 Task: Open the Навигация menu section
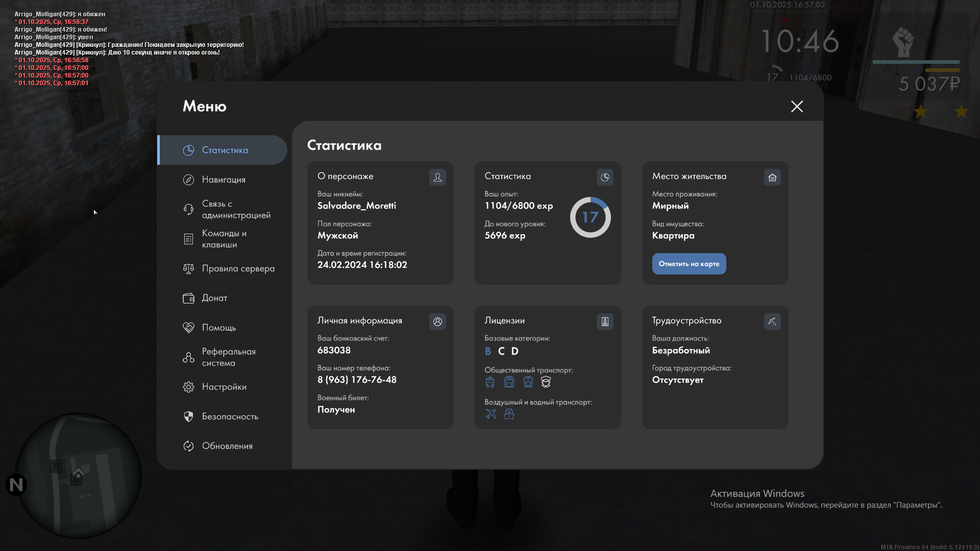(x=224, y=180)
